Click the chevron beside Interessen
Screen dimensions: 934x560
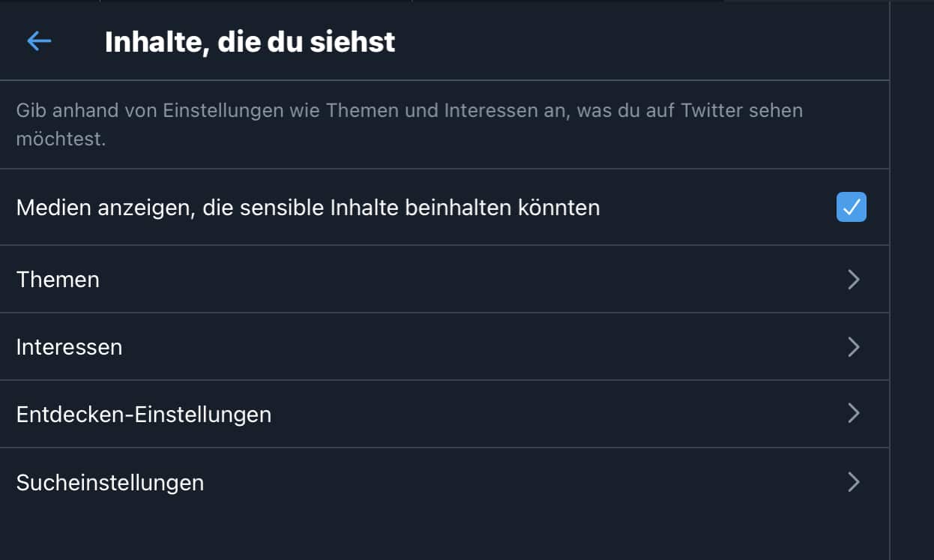pyautogui.click(x=853, y=347)
